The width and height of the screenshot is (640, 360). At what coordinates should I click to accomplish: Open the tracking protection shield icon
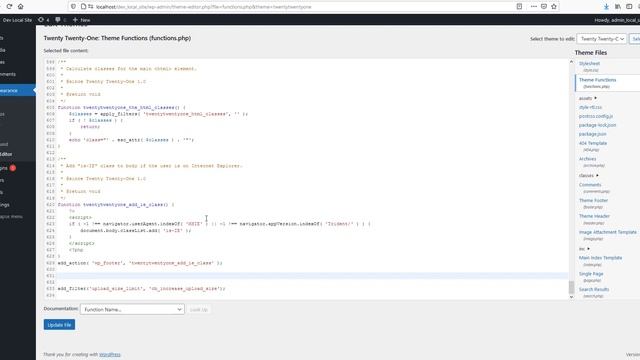(x=73, y=7)
